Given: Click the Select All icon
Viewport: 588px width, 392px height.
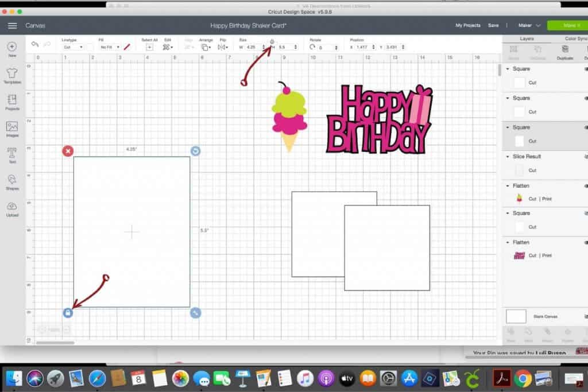Looking at the screenshot, I should pyautogui.click(x=149, y=47).
